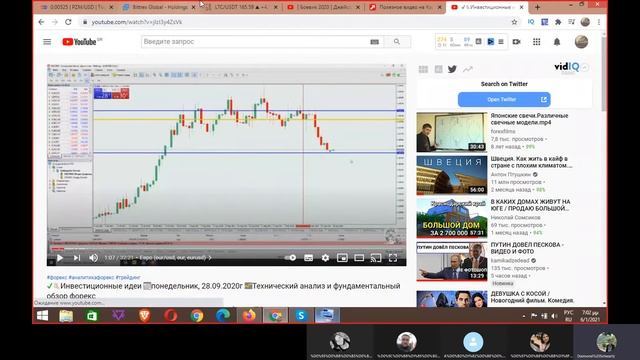Open the player settings gear

(x=325, y=258)
